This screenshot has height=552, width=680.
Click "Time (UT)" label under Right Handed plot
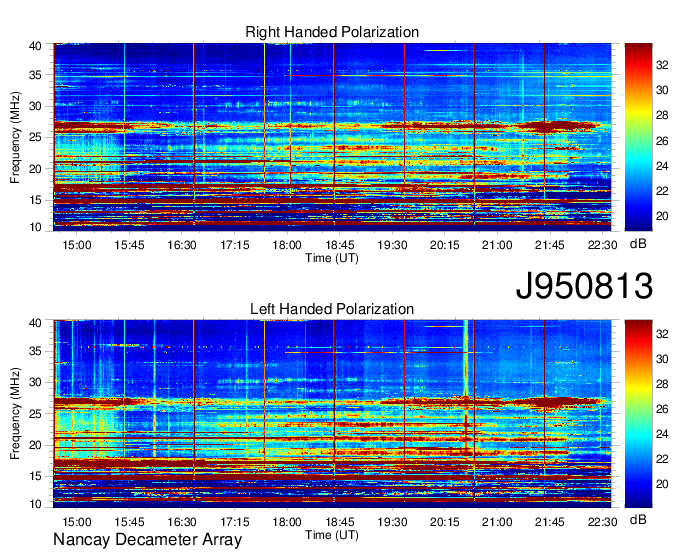332,258
